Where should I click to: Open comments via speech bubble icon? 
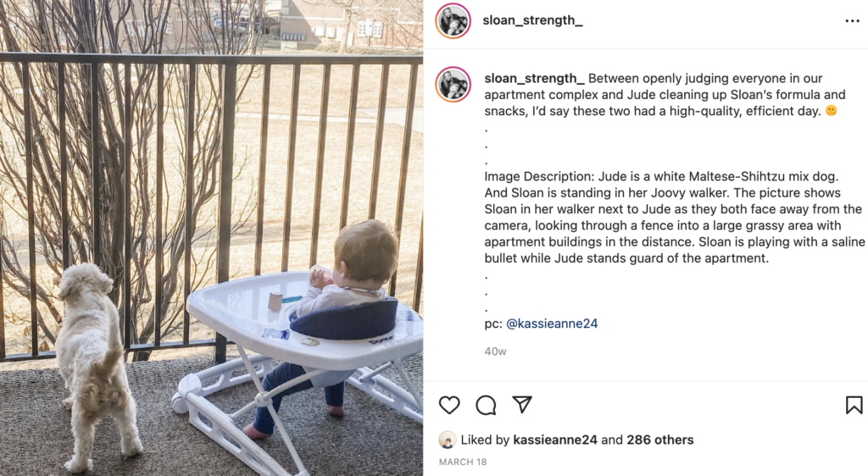(486, 405)
